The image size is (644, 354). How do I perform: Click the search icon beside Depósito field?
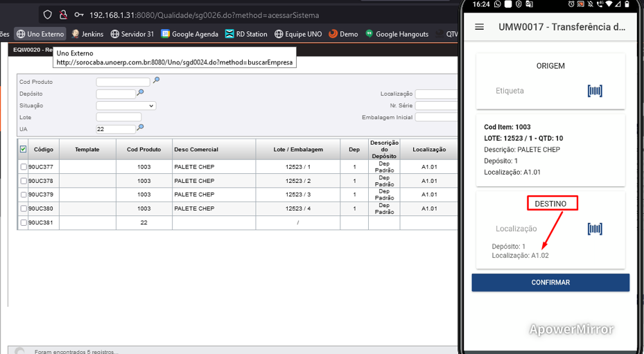click(140, 93)
